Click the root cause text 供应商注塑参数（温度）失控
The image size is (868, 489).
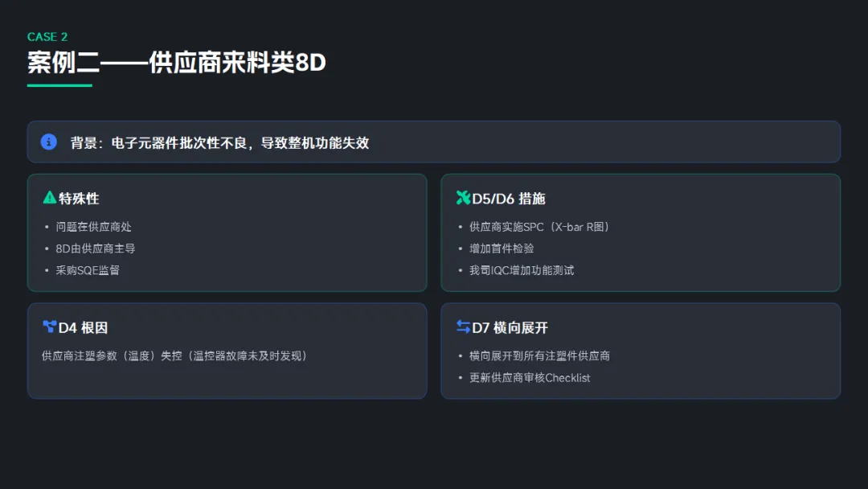point(174,355)
